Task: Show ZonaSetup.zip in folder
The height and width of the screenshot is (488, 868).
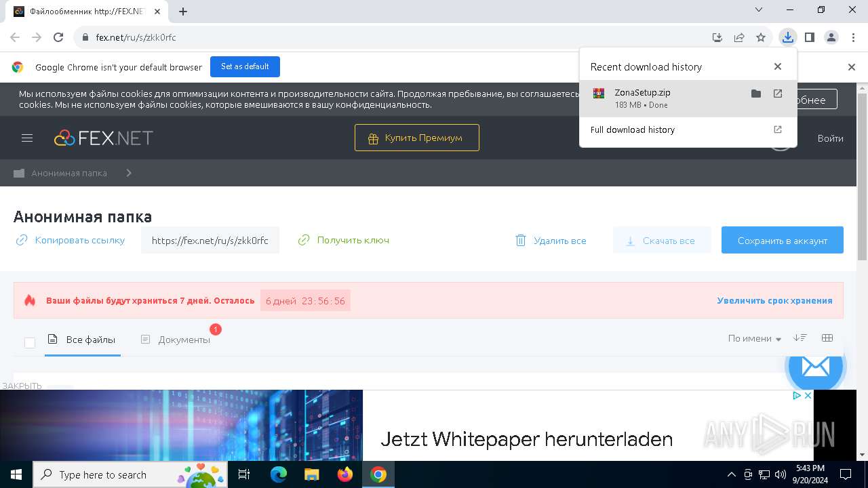Action: pyautogui.click(x=756, y=94)
